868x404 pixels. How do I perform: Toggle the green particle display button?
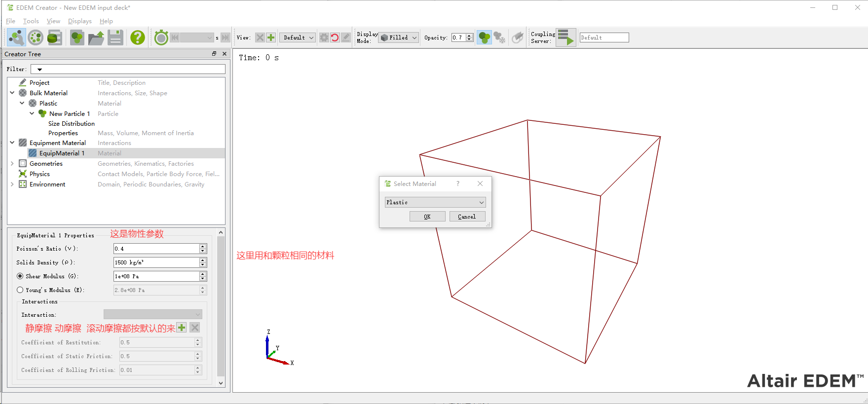pyautogui.click(x=485, y=37)
